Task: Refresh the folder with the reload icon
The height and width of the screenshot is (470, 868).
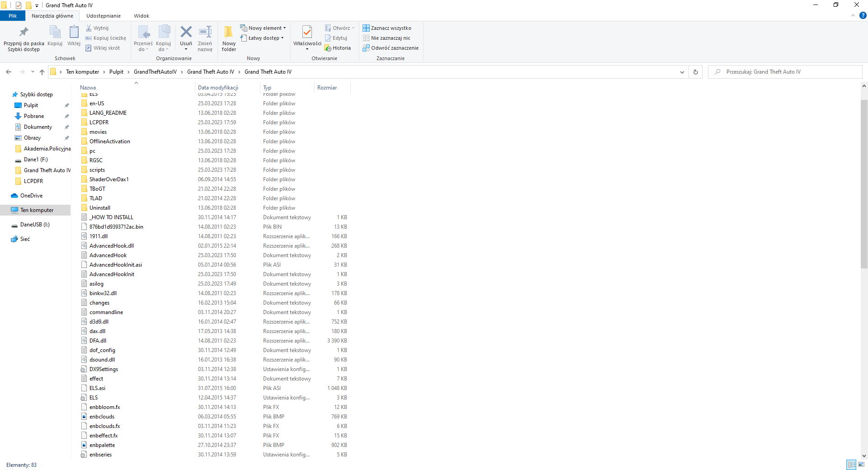Action: [696, 72]
